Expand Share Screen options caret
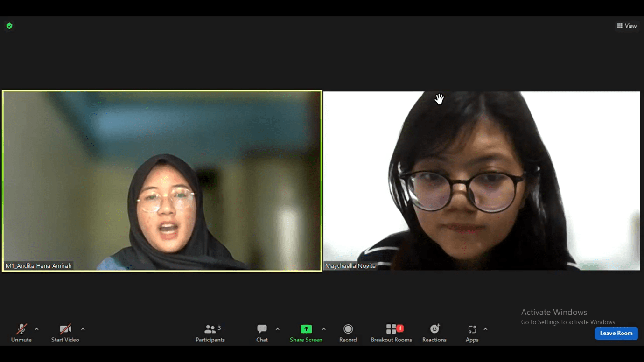The image size is (644, 362). point(324,329)
